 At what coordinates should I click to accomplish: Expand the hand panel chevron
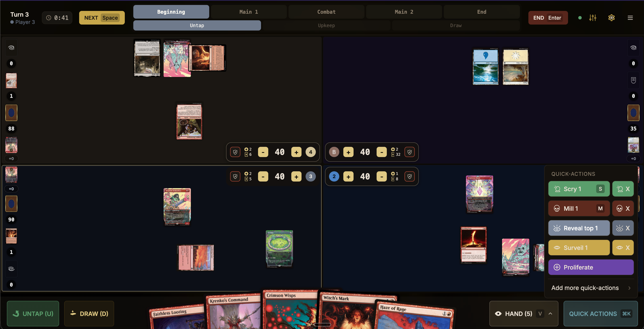[550, 314]
